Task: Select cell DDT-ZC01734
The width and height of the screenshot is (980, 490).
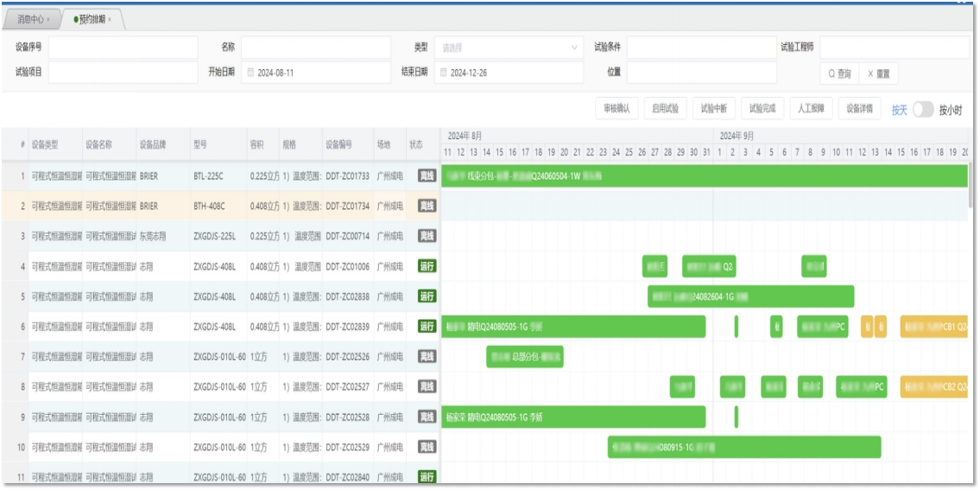Action: (x=347, y=206)
